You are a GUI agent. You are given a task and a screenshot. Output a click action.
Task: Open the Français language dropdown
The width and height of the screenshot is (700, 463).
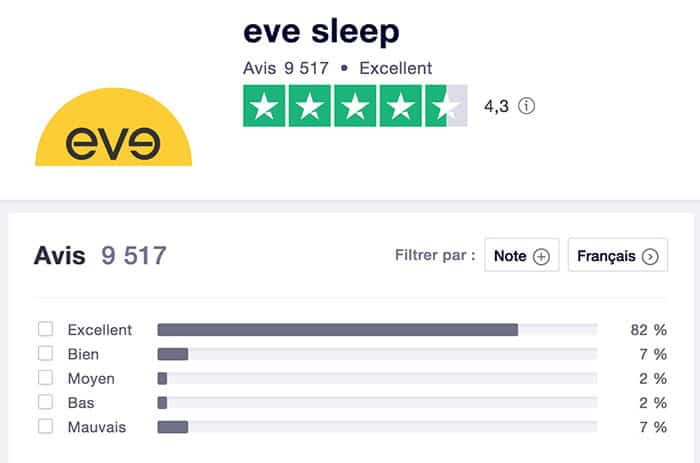pos(617,256)
